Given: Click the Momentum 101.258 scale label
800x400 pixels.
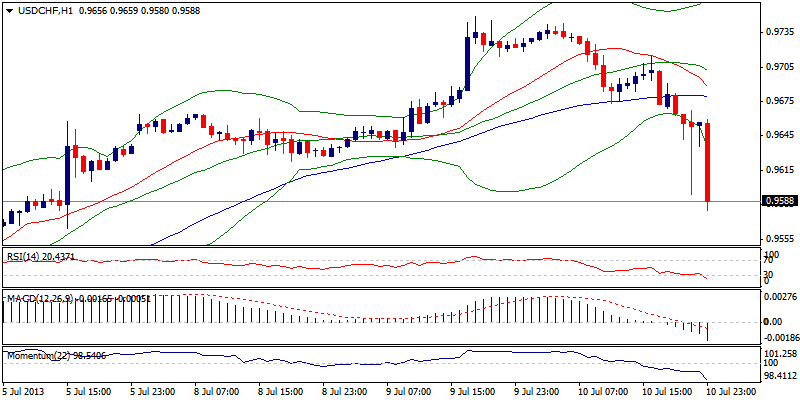Looking at the screenshot, I should click(x=779, y=354).
